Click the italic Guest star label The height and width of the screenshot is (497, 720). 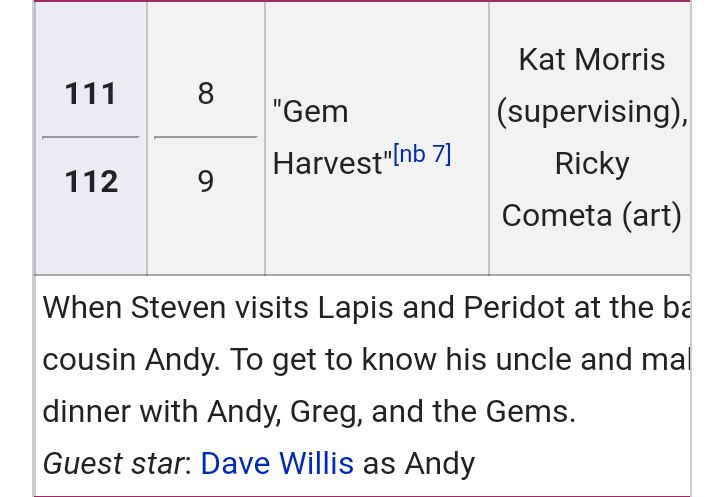coord(113,464)
